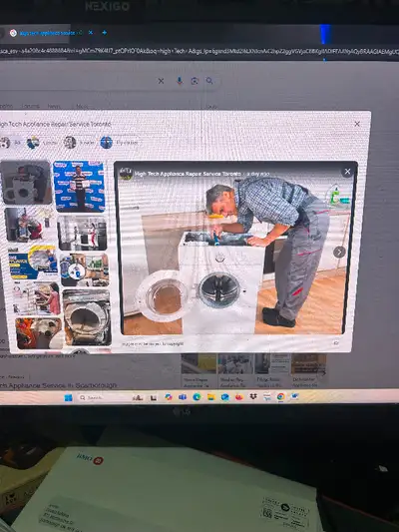
Task: Open Task View from the taskbar
Action: tap(154, 397)
